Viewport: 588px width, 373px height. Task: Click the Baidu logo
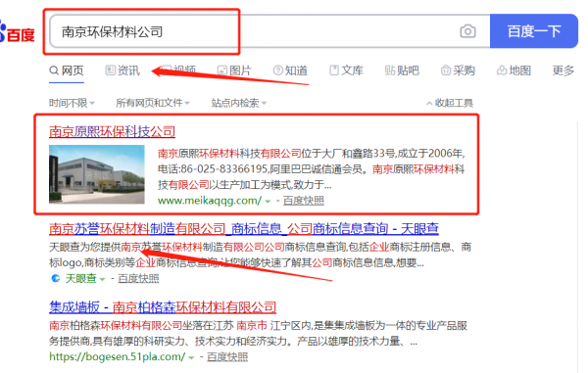pos(18,32)
